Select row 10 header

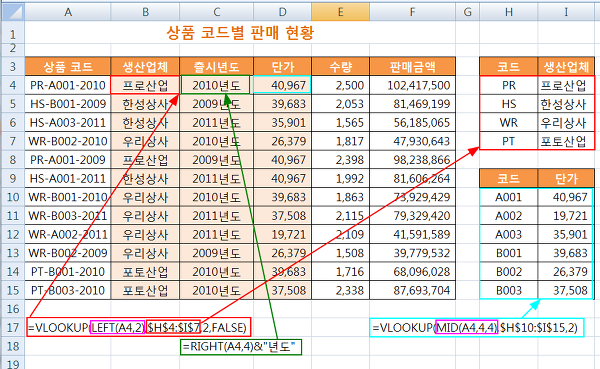[13, 197]
